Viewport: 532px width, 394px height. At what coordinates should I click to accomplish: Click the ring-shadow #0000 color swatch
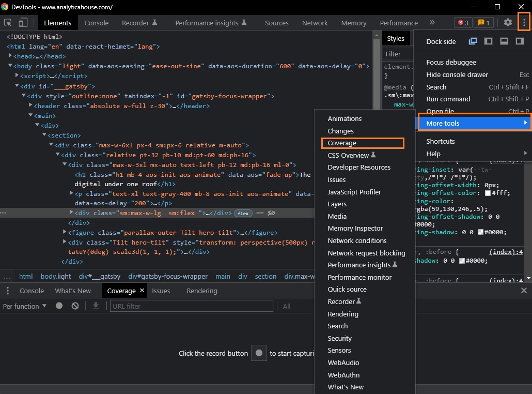[x=480, y=232]
